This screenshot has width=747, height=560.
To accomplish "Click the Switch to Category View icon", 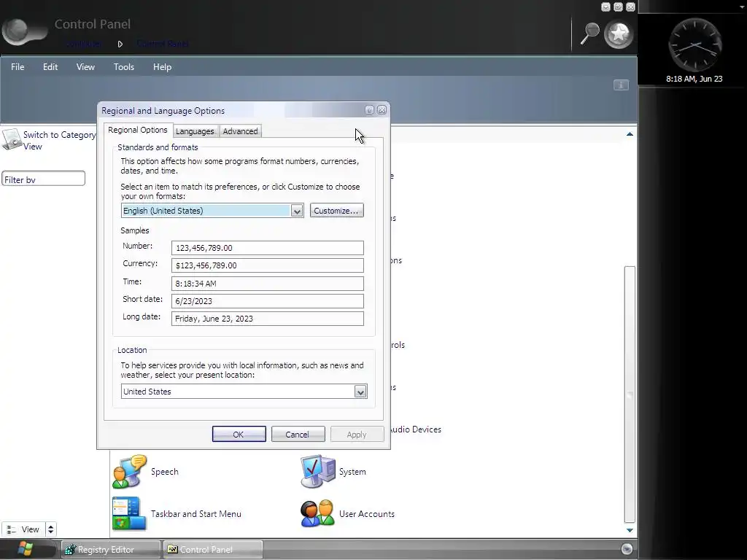I will 11,139.
